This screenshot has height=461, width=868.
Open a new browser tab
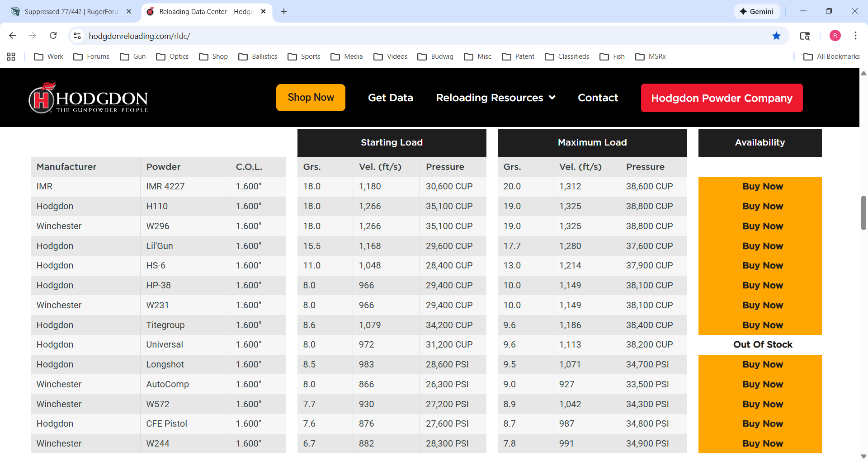point(284,11)
